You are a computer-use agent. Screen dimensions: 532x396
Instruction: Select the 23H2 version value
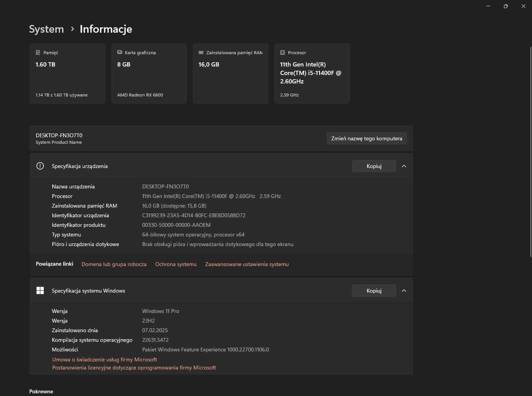click(x=148, y=321)
